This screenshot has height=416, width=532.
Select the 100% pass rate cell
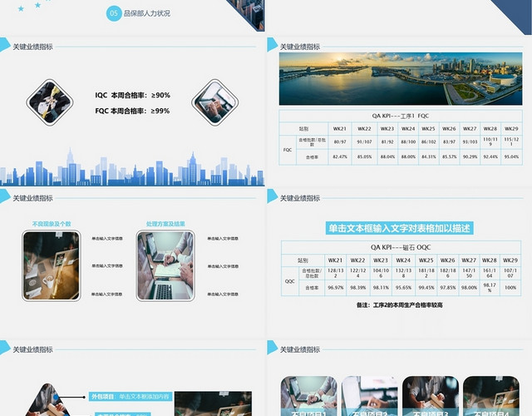click(510, 288)
